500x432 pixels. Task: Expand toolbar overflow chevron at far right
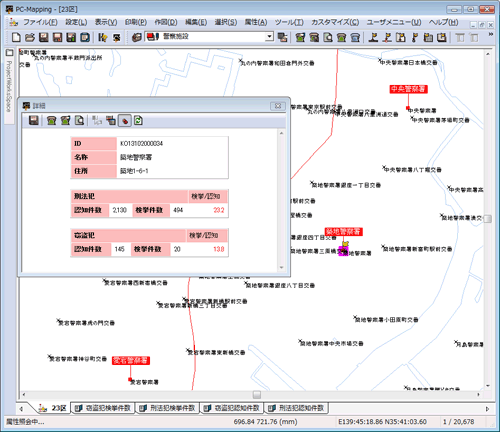(x=491, y=34)
